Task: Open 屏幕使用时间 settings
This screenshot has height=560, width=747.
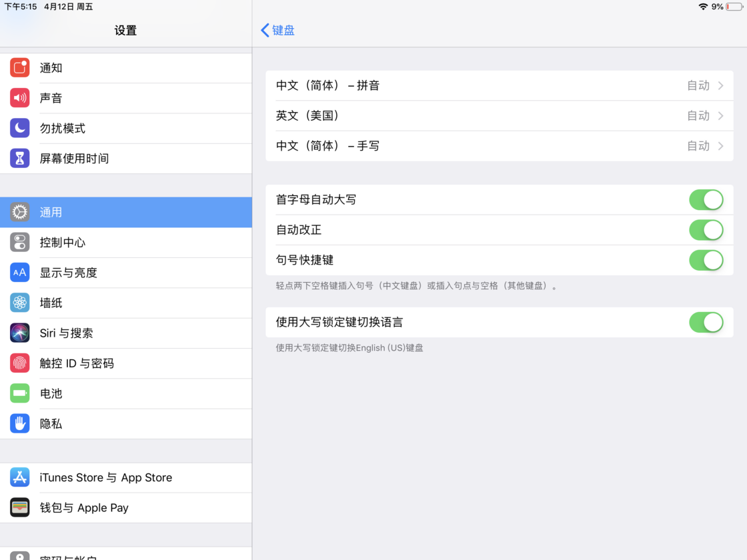Action: click(x=126, y=159)
